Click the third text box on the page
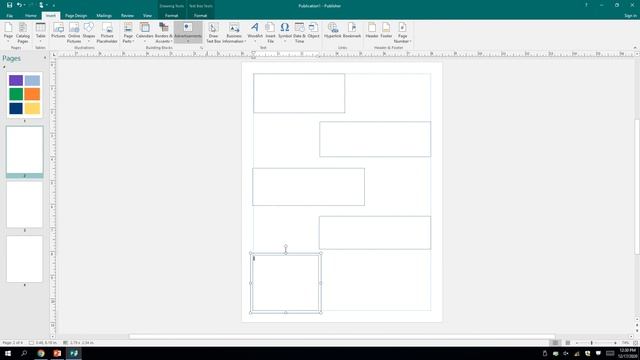Screen dimensions: 640x360 click(309, 187)
